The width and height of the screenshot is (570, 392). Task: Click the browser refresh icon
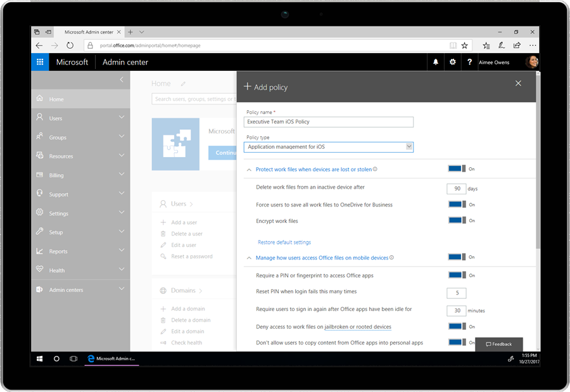[70, 46]
